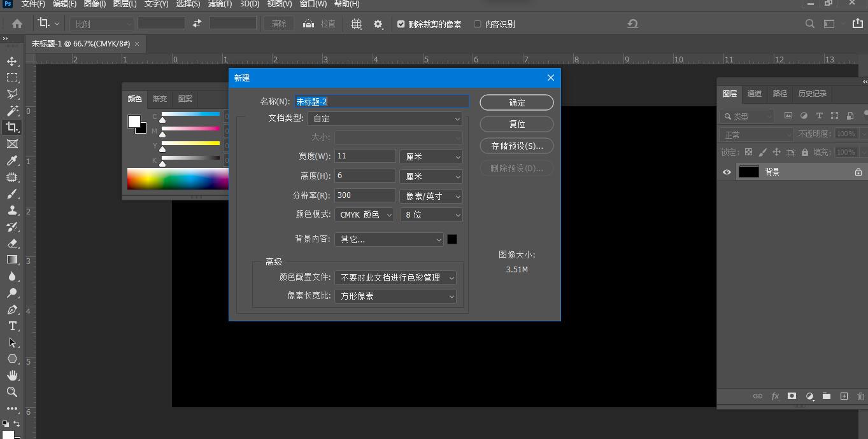Click the Home icon in options bar
868x439 pixels.
[17, 24]
